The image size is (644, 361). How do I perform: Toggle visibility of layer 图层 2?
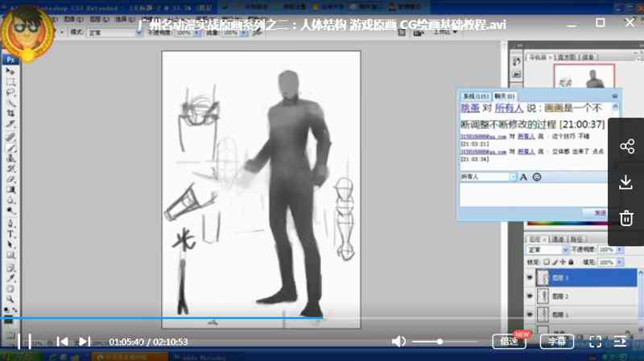(x=530, y=297)
